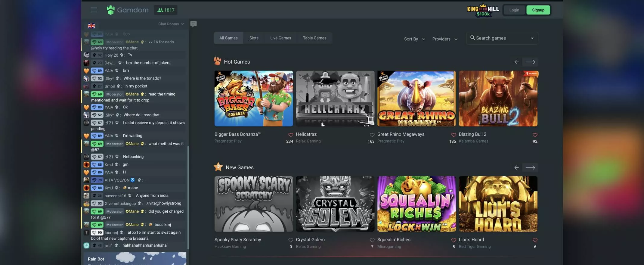This screenshot has width=644, height=265.
Task: Click the level 53 badge in chat
Action: tap(97, 204)
